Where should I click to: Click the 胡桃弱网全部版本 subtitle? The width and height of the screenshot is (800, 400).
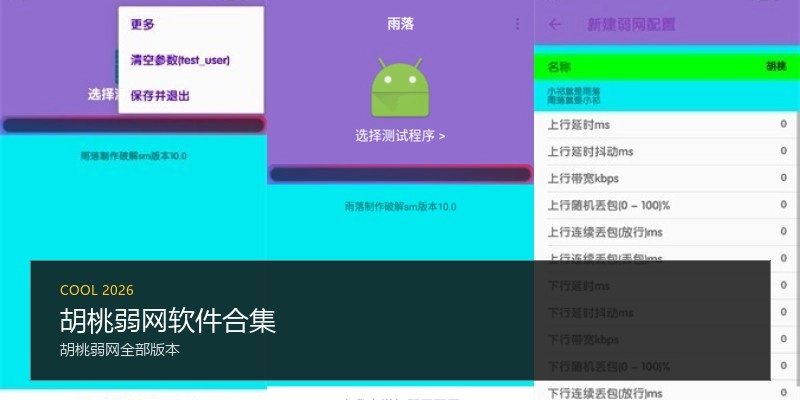pos(120,351)
